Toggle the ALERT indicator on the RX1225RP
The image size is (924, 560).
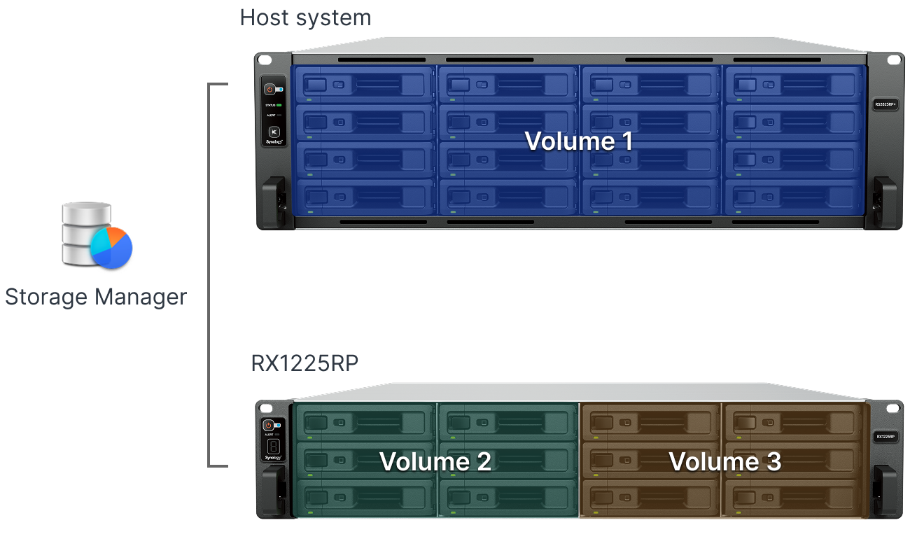pos(277,435)
